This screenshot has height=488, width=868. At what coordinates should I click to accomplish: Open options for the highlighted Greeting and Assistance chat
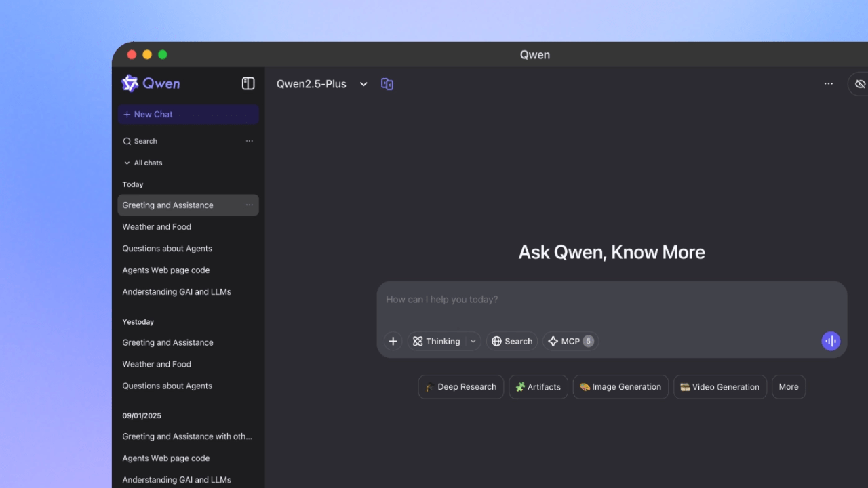[250, 205]
